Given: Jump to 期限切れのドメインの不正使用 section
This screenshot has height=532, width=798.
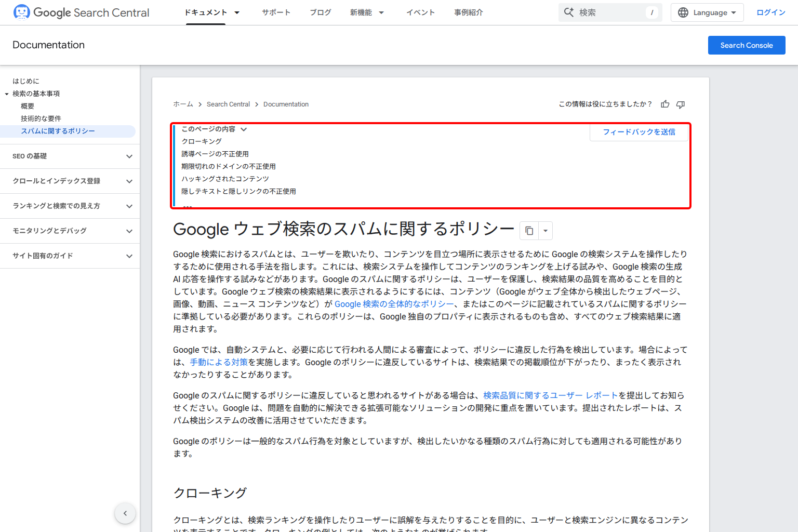Looking at the screenshot, I should pos(229,166).
